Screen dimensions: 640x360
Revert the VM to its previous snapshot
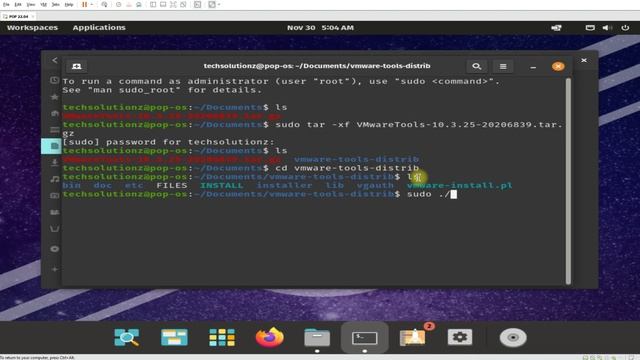coord(129,4)
